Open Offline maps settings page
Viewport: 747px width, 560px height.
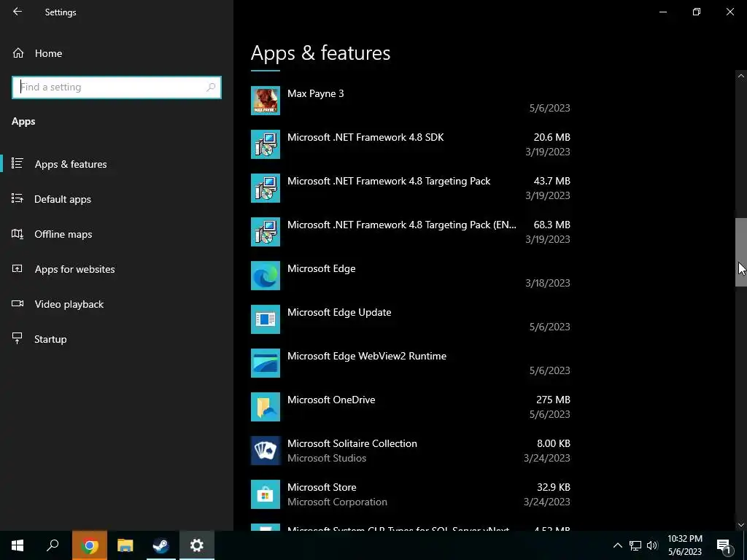click(x=117, y=234)
